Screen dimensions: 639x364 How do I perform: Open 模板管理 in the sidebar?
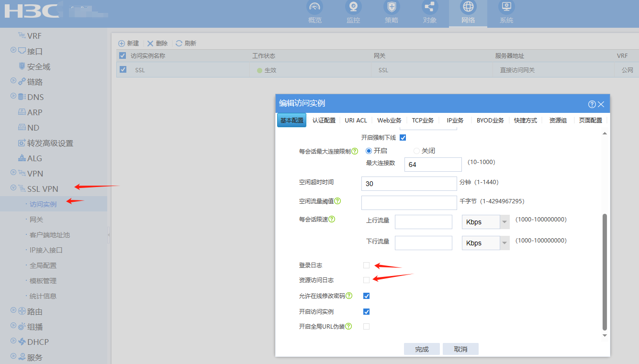coord(43,281)
